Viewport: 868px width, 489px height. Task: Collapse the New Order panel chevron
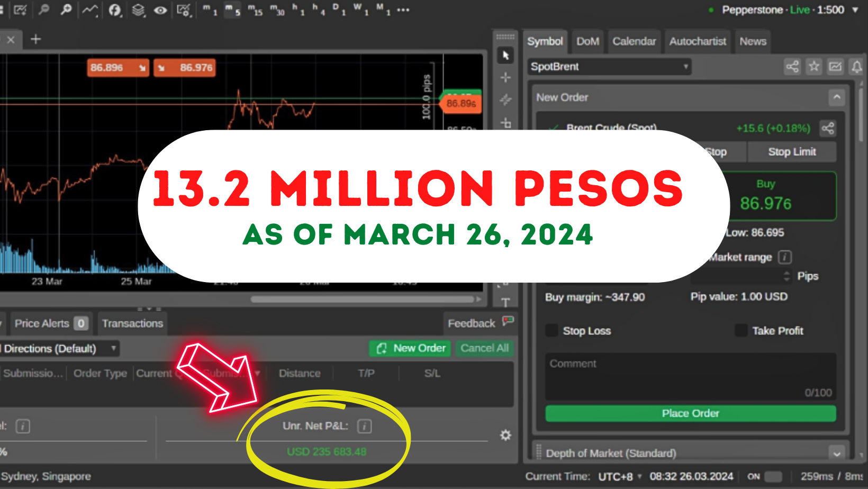pos(837,97)
